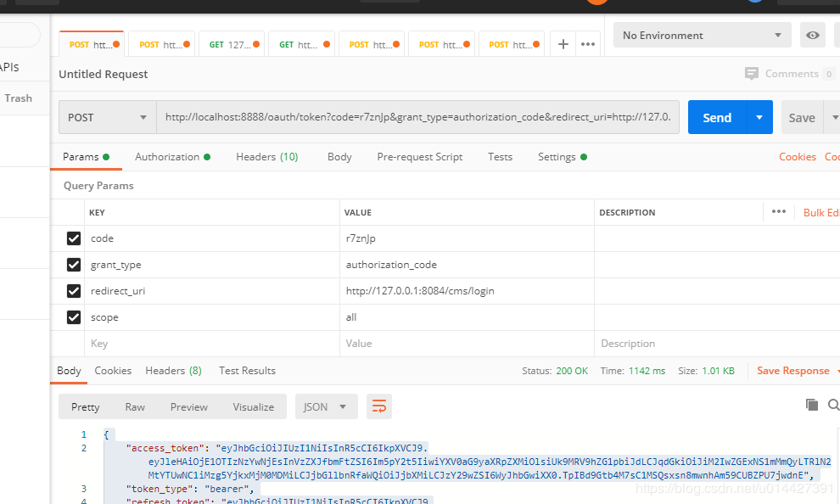Open the environment quick look eye icon
Screen dimensions: 840x504
(812, 35)
